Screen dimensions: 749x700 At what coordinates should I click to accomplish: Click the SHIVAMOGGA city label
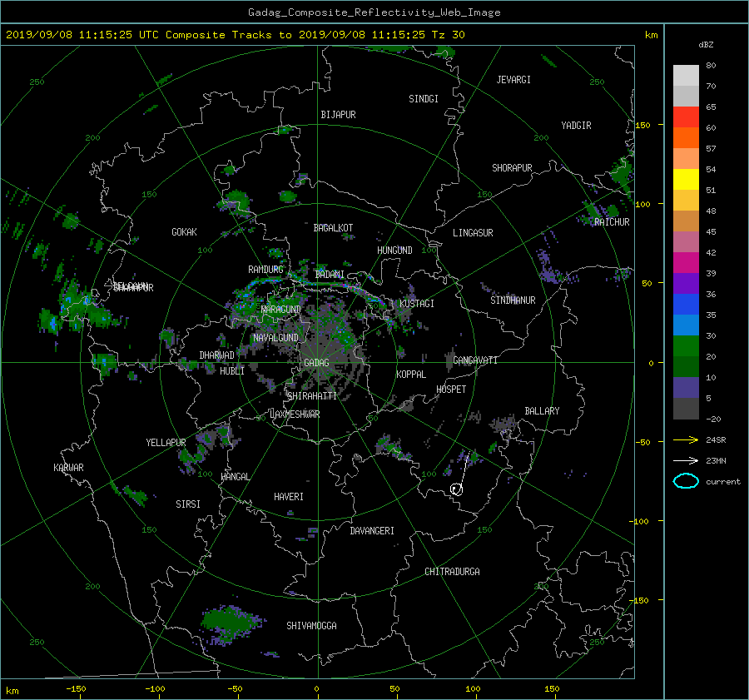point(311,626)
